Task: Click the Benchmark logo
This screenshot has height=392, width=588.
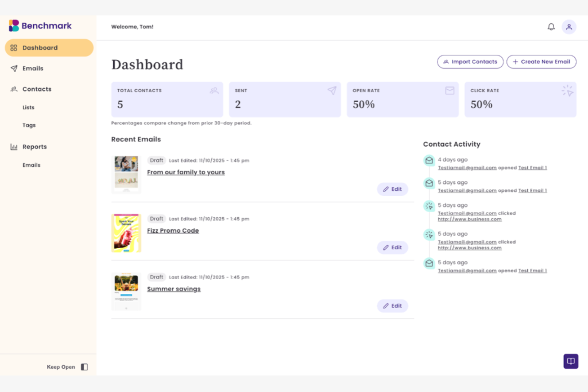Action: [x=40, y=25]
